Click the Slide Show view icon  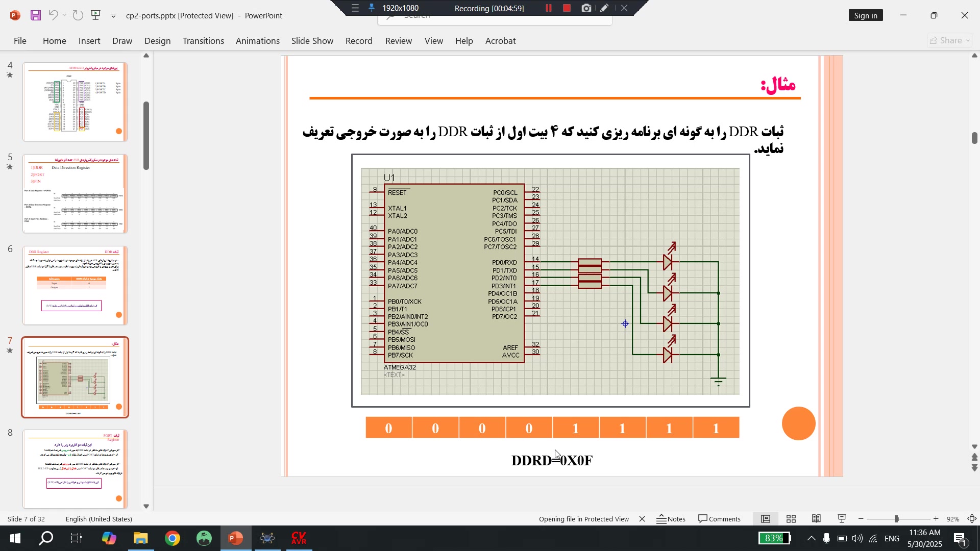coord(842,519)
